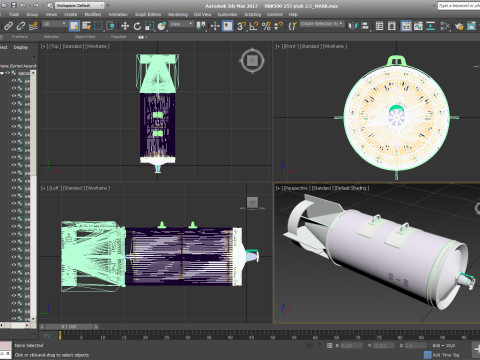Open the Material Editor icon
Viewport: 480px width, 360px height.
[x=445, y=26]
